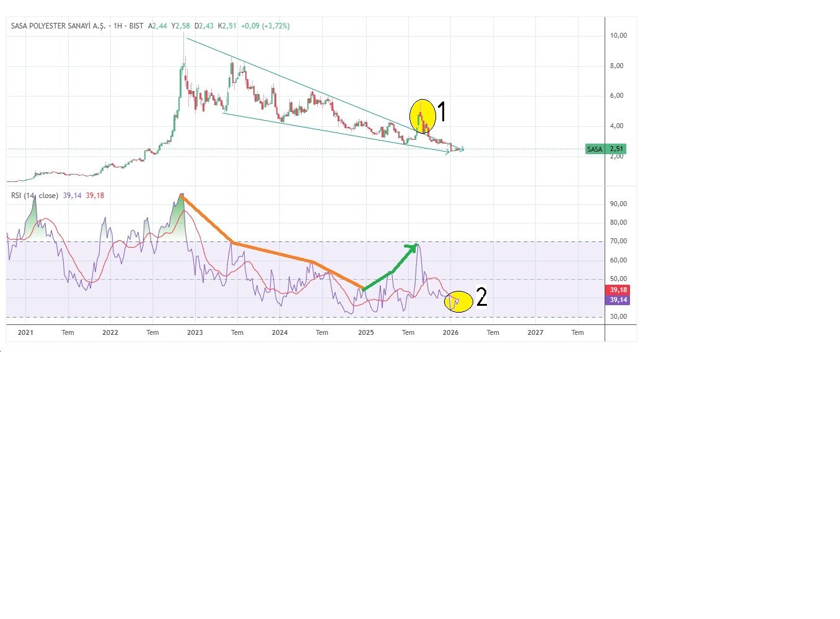Select the number 2 text annotation
The image size is (840, 619).
click(x=481, y=297)
